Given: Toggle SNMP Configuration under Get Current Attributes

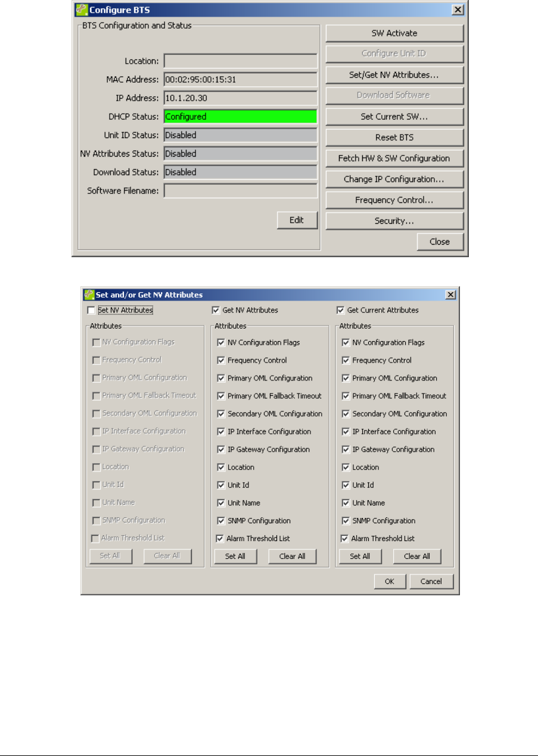Looking at the screenshot, I should [346, 521].
